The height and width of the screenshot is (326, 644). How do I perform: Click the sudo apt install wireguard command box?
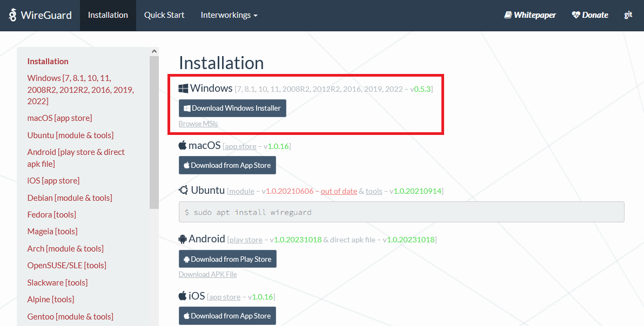401,212
